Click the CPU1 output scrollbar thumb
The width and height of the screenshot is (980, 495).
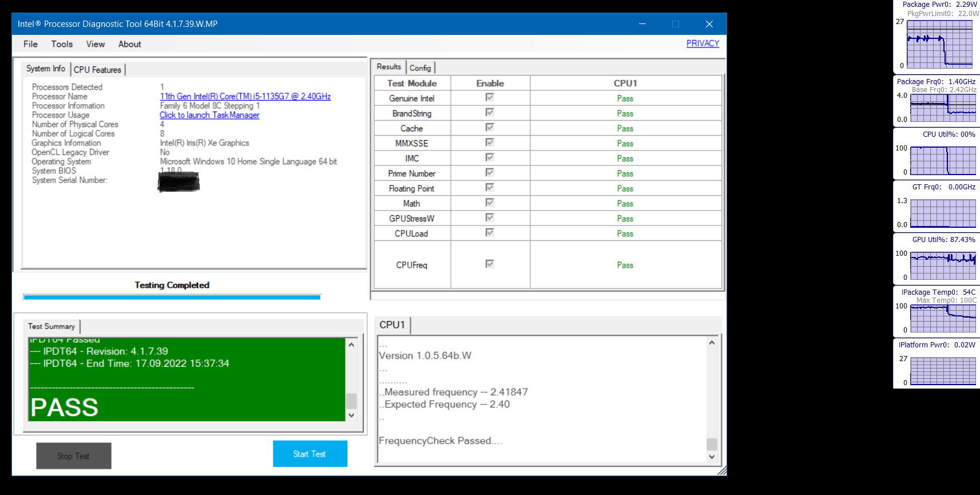click(712, 444)
